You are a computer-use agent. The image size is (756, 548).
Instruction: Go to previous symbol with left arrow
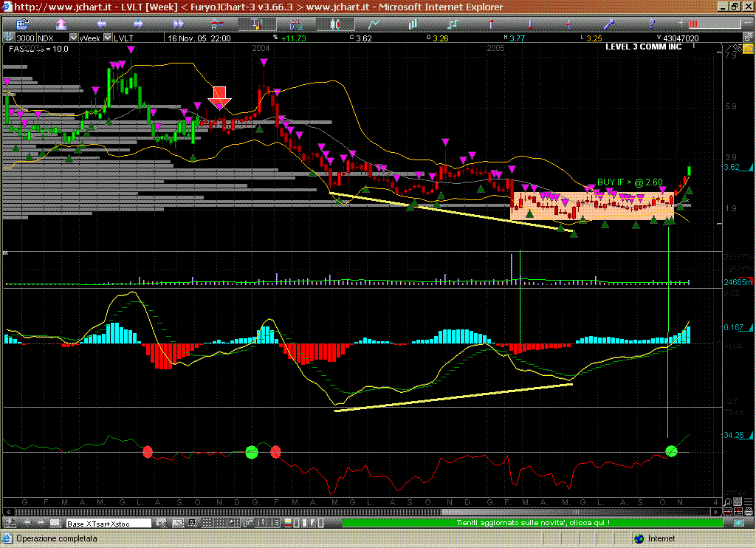102,24
